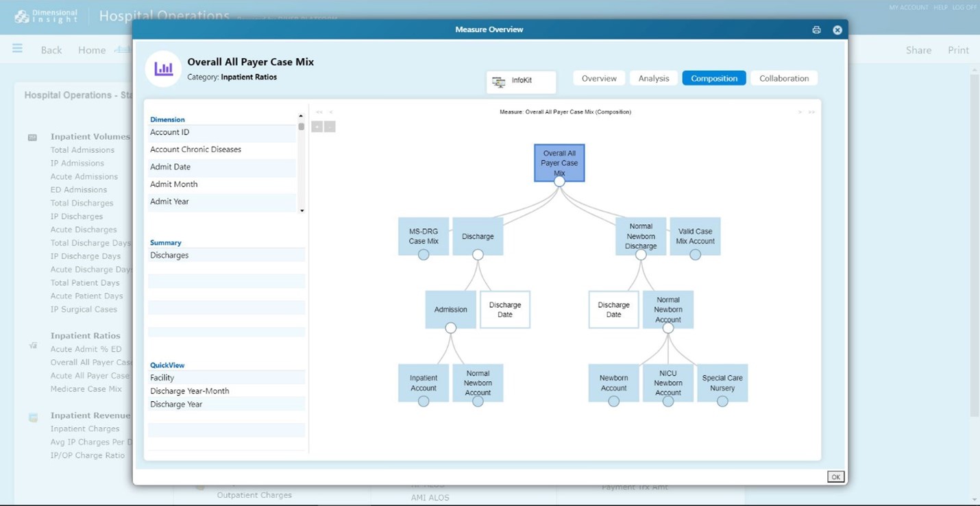
Task: Open the InfoKit button
Action: (521, 82)
